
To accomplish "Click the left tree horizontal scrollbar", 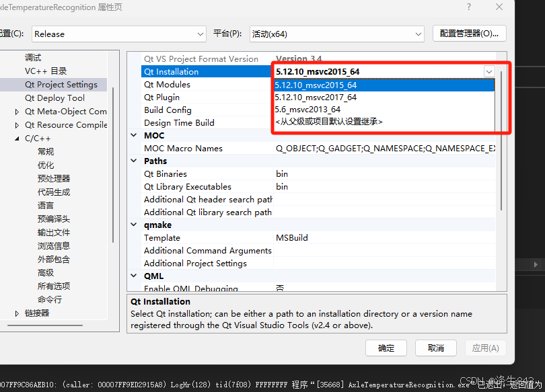I will (x=45, y=325).
